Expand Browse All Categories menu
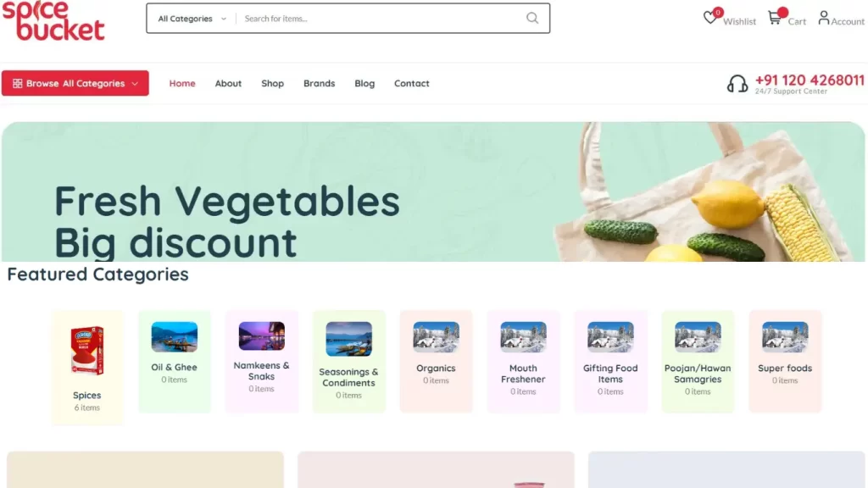Viewport: 868px width, 488px height. click(x=75, y=83)
